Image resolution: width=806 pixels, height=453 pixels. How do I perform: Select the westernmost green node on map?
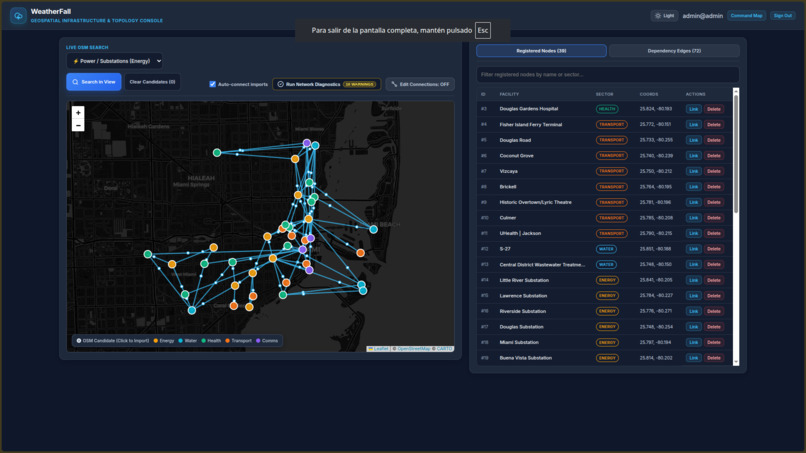pos(148,254)
